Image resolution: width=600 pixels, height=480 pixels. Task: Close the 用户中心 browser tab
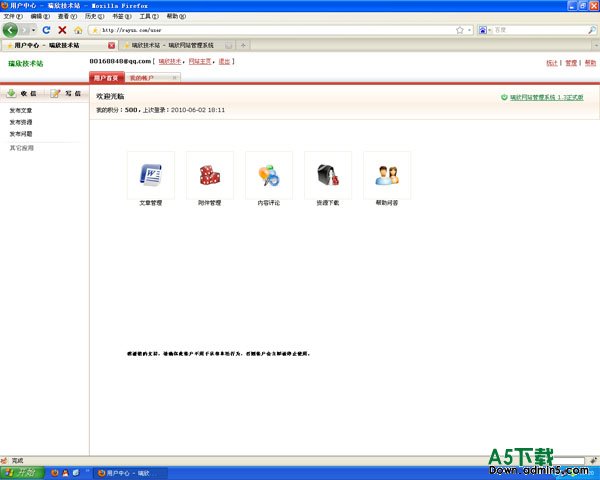point(111,46)
